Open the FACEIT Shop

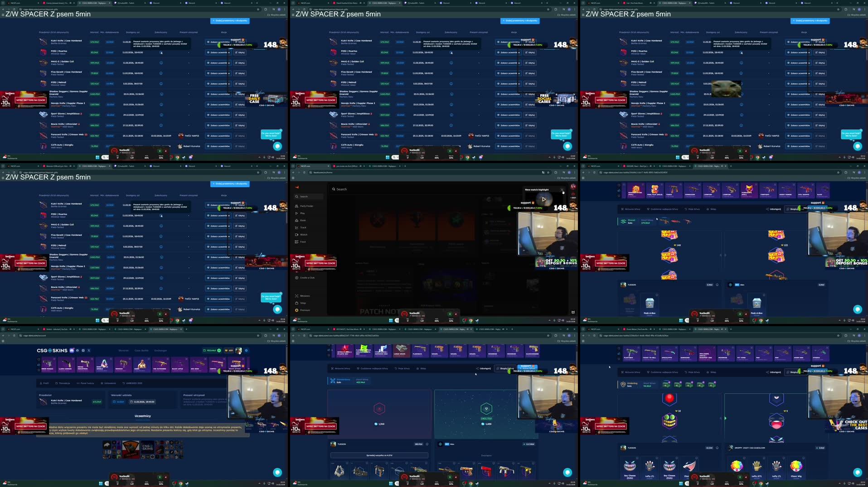[302, 303]
